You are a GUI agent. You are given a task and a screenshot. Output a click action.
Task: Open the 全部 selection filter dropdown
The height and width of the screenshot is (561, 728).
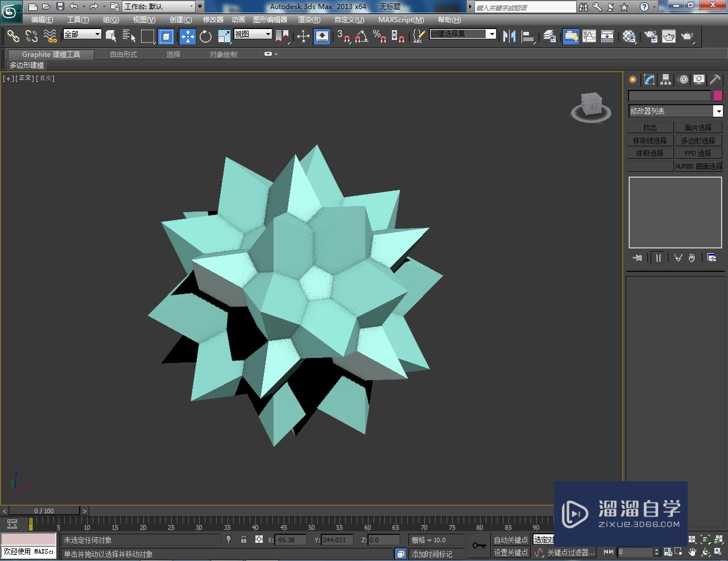[x=82, y=34]
